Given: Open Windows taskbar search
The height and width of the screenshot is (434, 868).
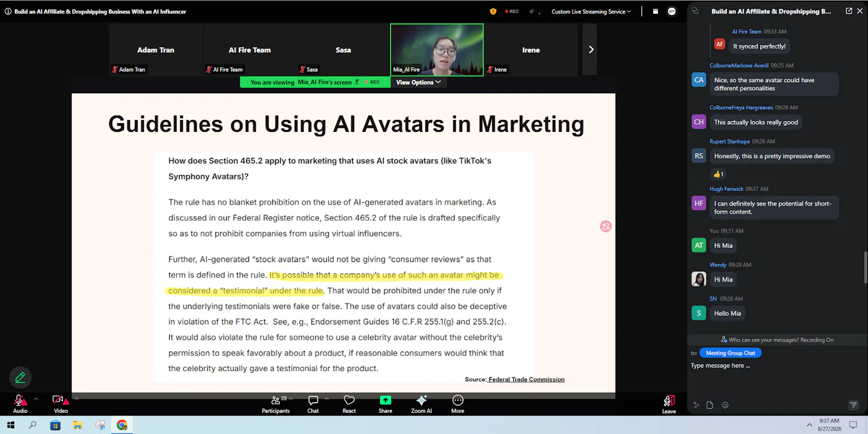Looking at the screenshot, I should (x=33, y=425).
